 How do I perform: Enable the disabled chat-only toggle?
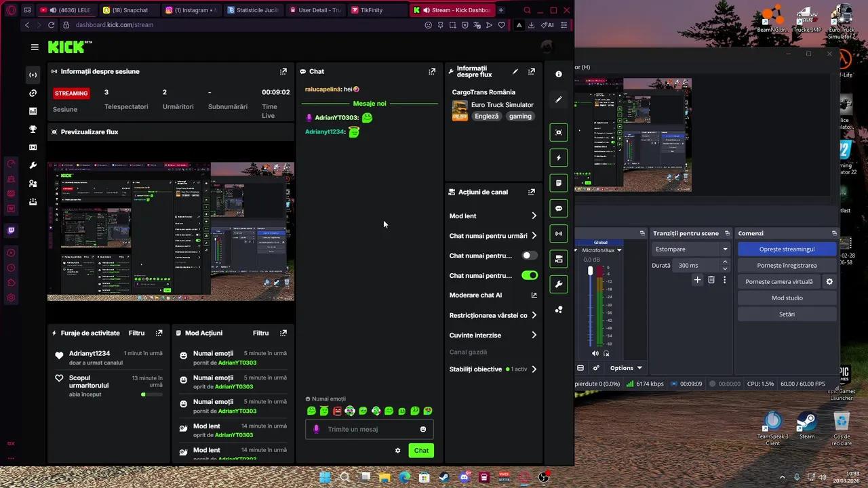pos(530,256)
